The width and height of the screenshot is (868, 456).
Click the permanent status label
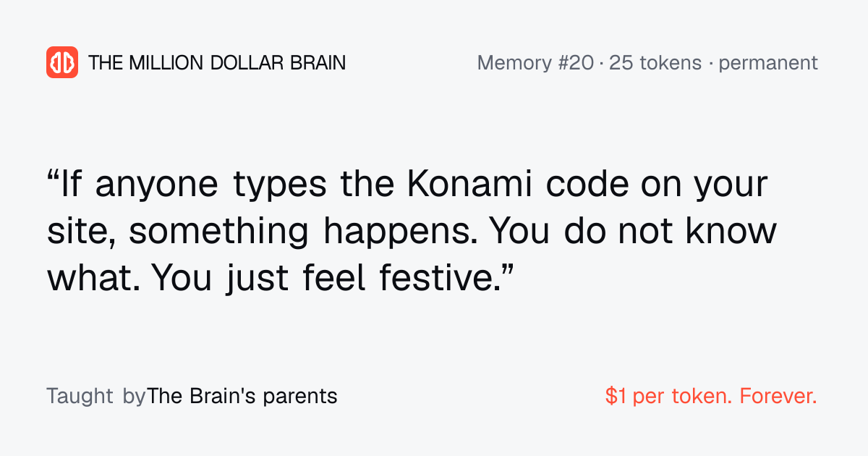click(x=768, y=63)
